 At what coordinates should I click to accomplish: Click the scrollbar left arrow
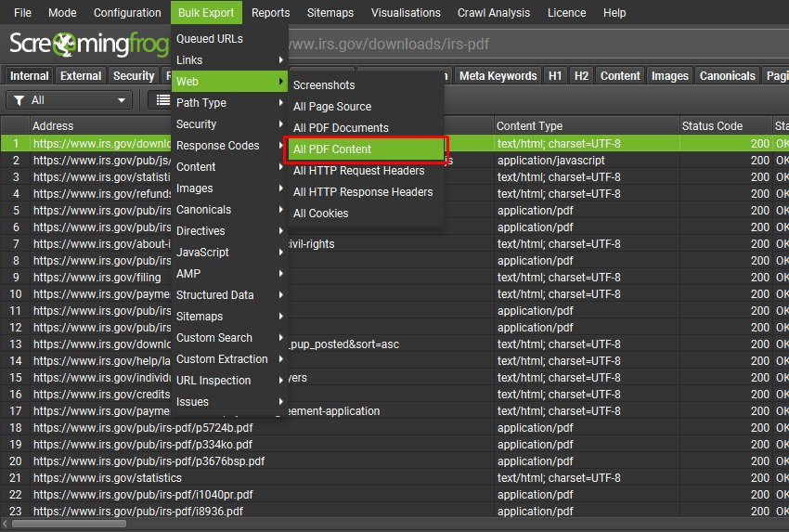click(x=5, y=524)
